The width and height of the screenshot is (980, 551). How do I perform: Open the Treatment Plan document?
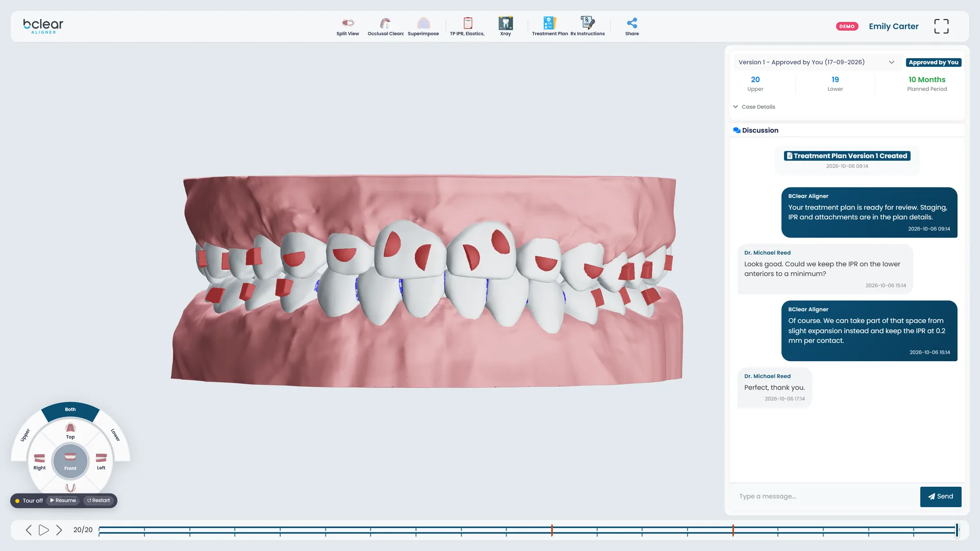point(550,27)
